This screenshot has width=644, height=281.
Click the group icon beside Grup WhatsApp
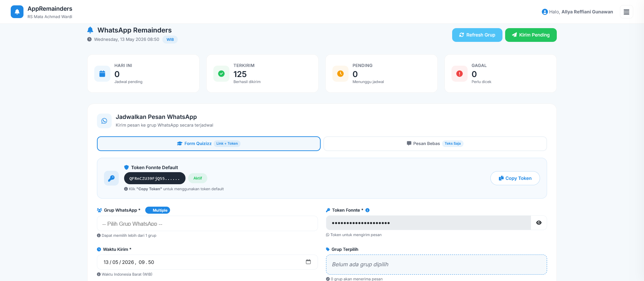click(x=100, y=210)
